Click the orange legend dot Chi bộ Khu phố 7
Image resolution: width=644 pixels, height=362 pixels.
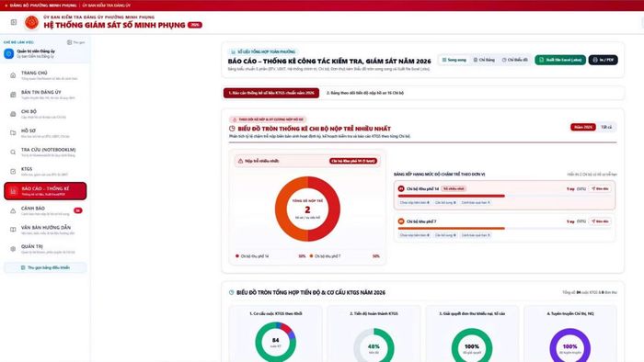point(311,256)
